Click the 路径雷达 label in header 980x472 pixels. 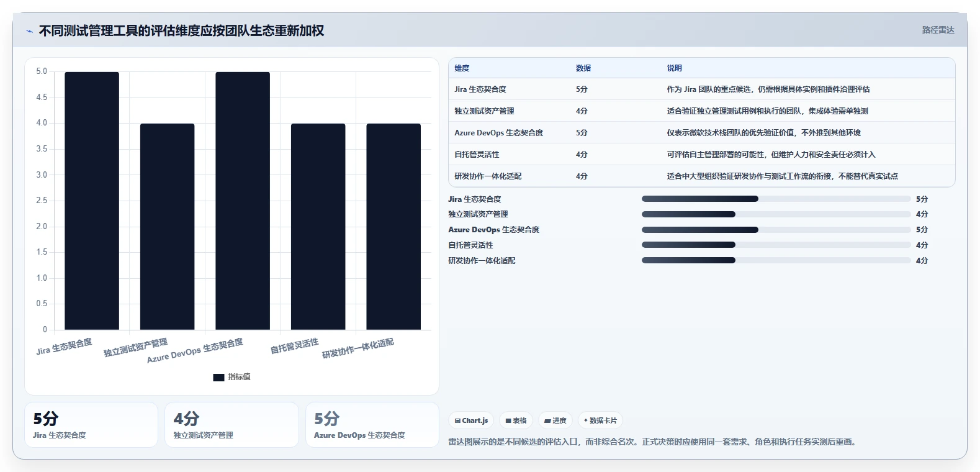[938, 30]
